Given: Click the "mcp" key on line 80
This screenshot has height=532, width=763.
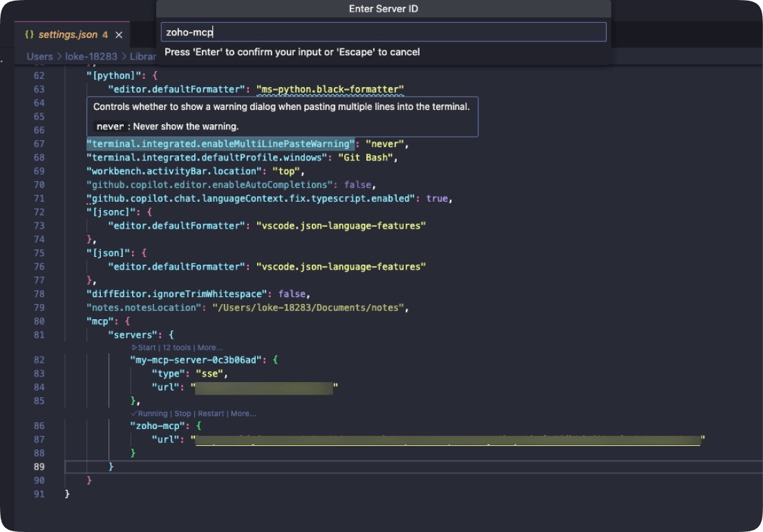Looking at the screenshot, I should pos(100,321).
